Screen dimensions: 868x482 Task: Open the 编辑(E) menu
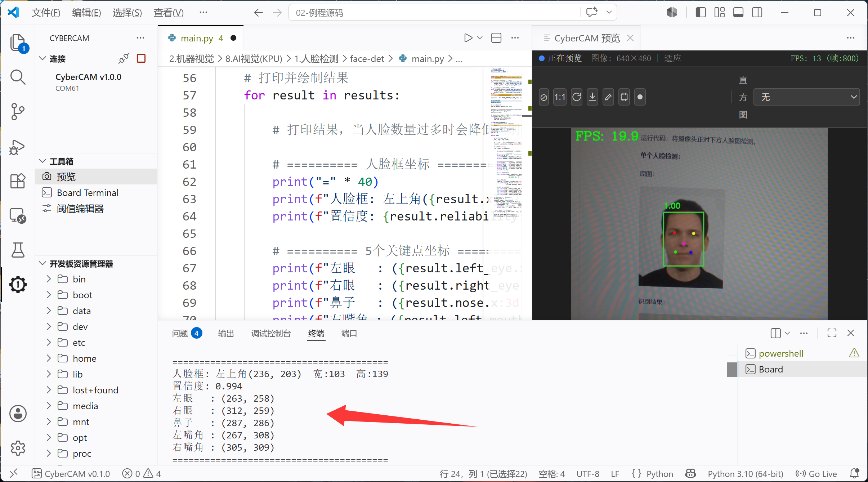(86, 13)
